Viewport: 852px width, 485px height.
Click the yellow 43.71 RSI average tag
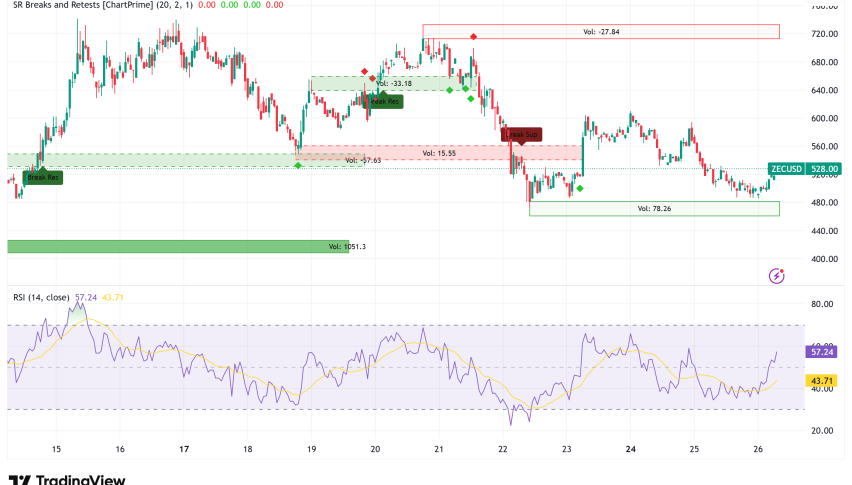pyautogui.click(x=825, y=381)
